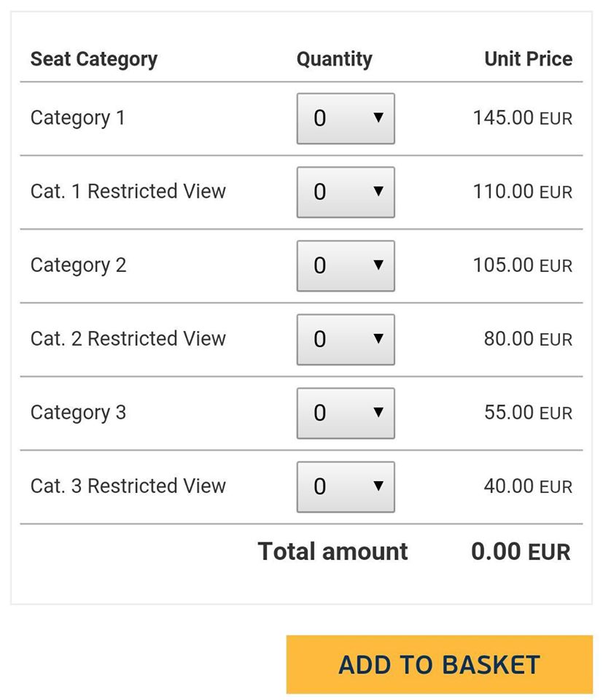The image size is (603, 700).
Task: Click the 40.00 EUR unit price
Action: tap(528, 486)
